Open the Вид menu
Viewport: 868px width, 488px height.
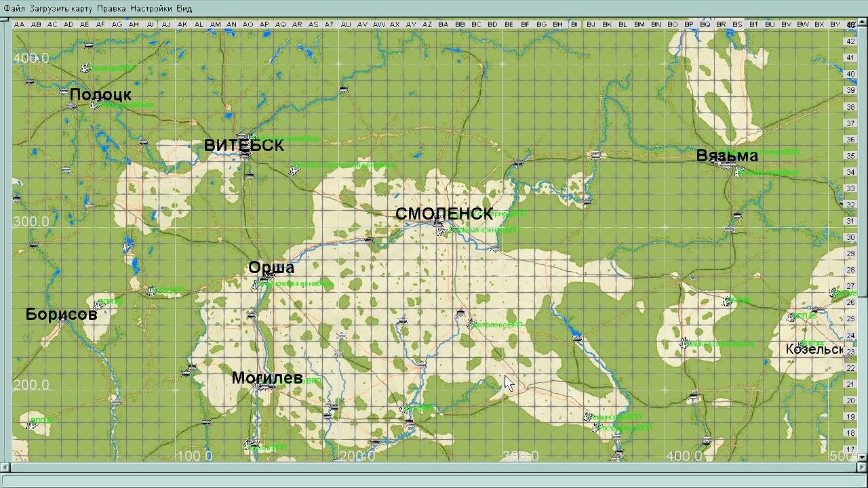pos(184,8)
